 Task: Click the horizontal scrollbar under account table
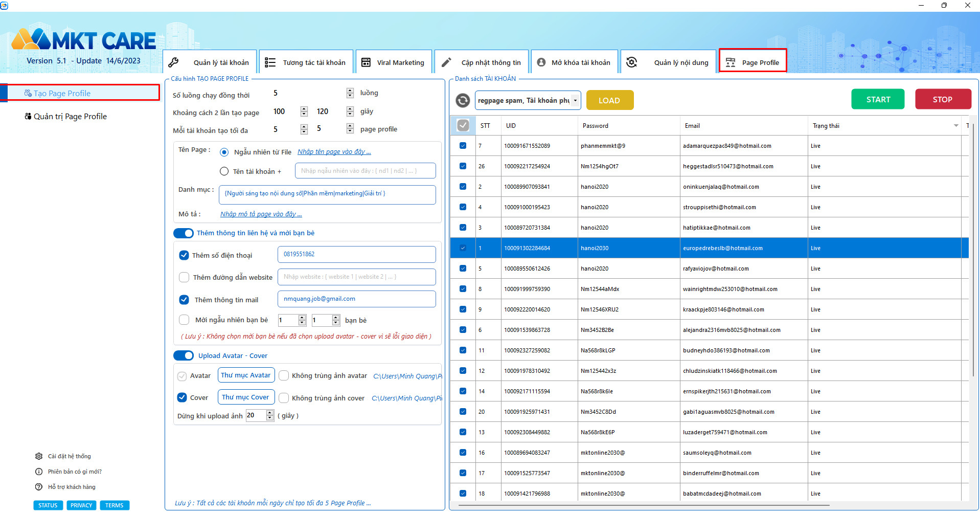644,505
